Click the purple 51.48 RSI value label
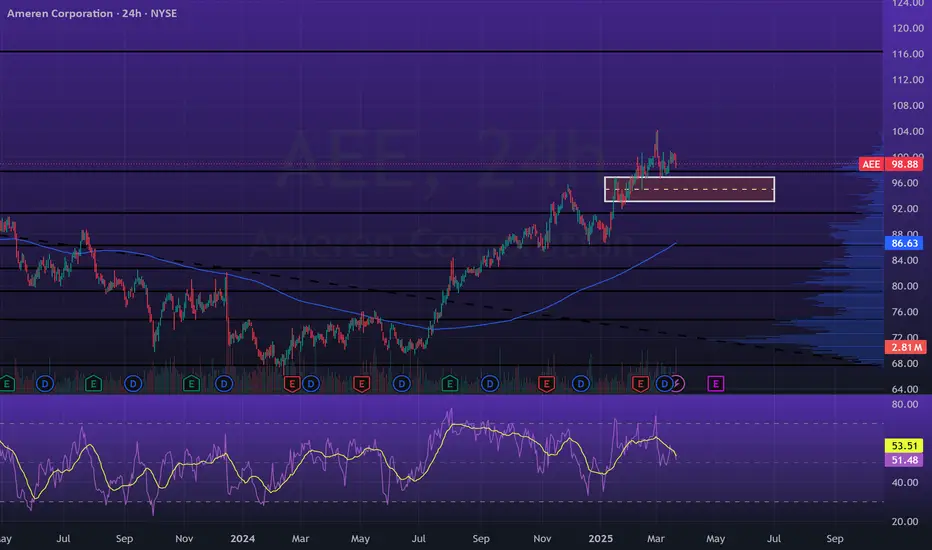The image size is (932, 550). 904,460
